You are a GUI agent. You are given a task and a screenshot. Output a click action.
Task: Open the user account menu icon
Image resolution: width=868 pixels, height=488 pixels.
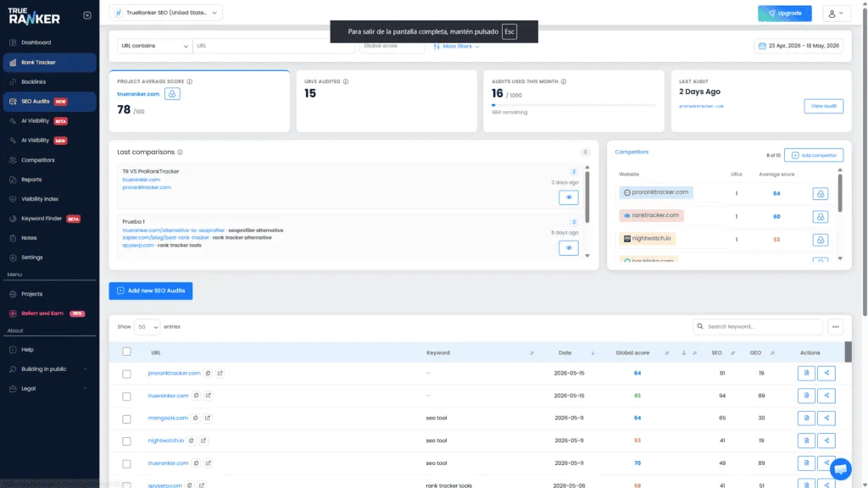pyautogui.click(x=836, y=14)
